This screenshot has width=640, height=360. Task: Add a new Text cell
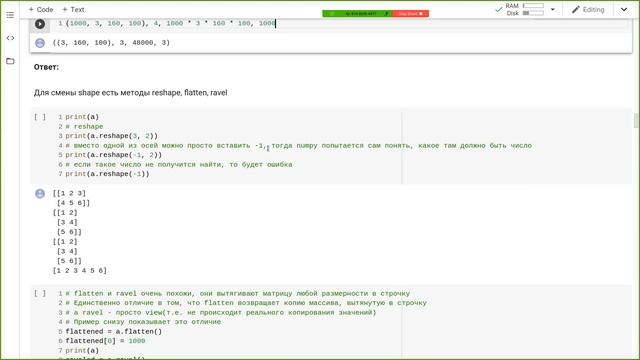[x=73, y=9]
